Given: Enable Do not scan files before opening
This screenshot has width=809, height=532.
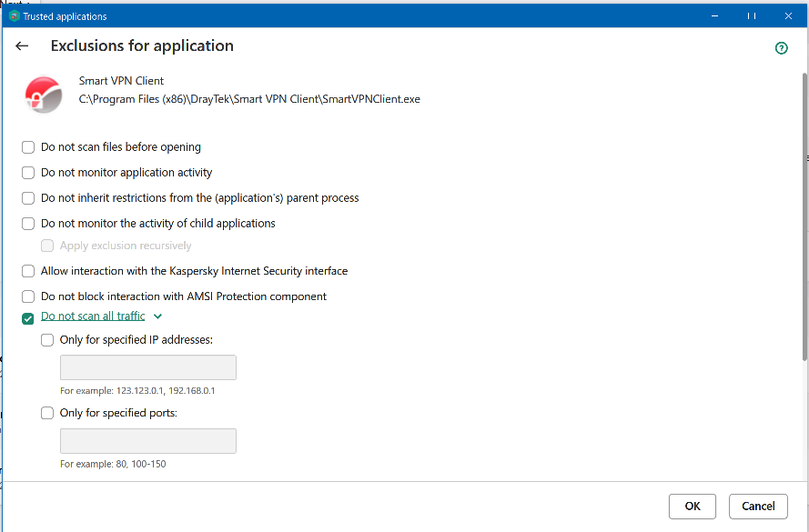Looking at the screenshot, I should point(28,147).
